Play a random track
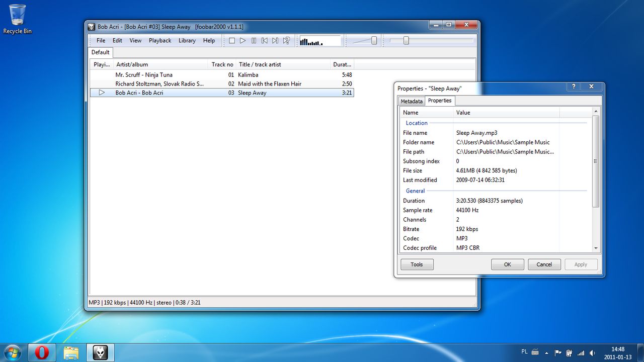The width and height of the screenshot is (644, 362). coord(286,41)
